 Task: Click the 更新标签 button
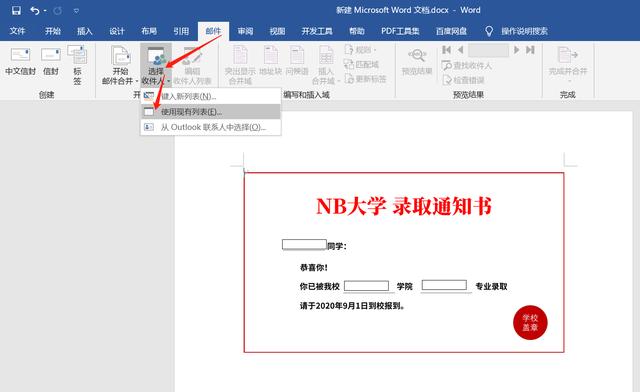[365, 78]
